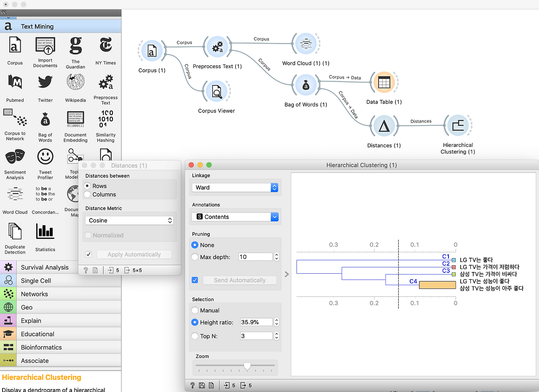Open the Wikipedia widget icon
This screenshot has width=539, height=392.
click(75, 82)
